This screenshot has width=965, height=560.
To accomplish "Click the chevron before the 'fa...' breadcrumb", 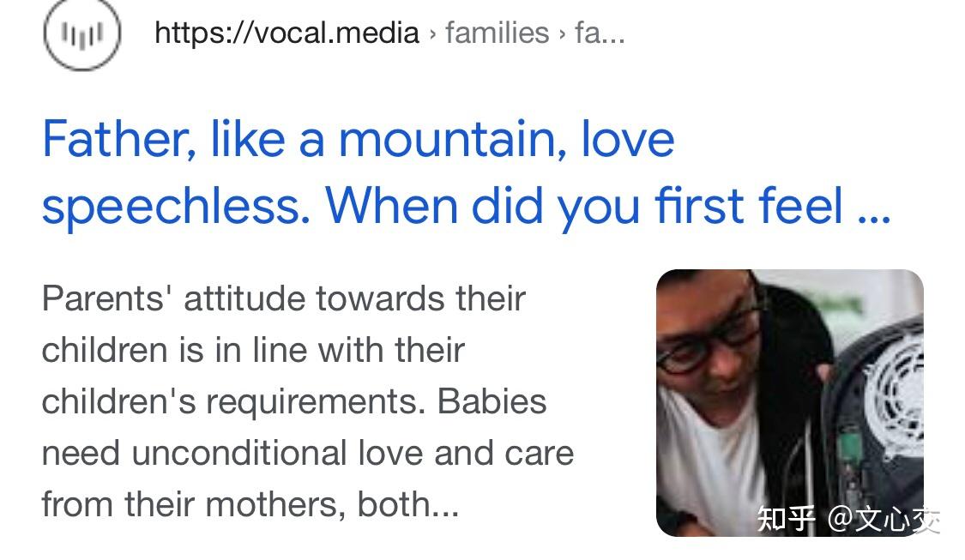I will [562, 34].
